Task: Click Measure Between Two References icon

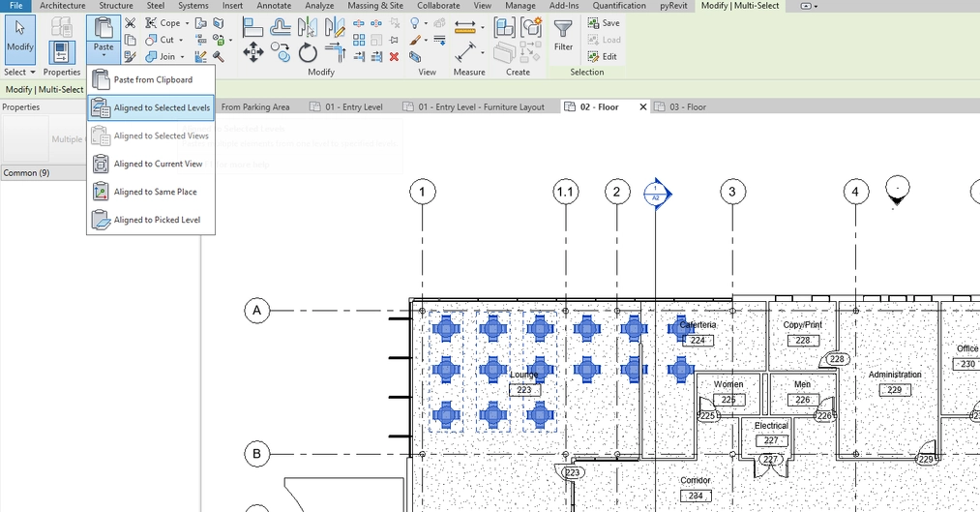Action: coord(465,27)
